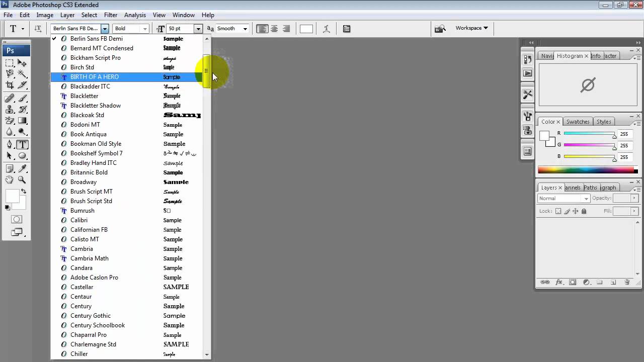The height and width of the screenshot is (362, 644).
Task: Pick a color from spectrum ramp
Action: point(588,170)
